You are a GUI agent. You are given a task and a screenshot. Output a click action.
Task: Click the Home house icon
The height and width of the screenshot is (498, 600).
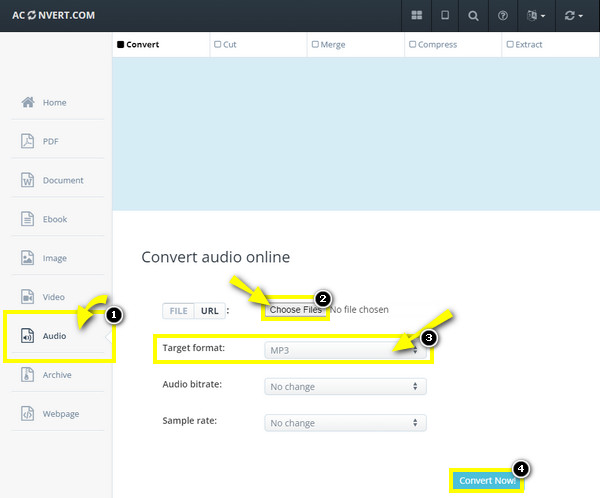[28, 102]
